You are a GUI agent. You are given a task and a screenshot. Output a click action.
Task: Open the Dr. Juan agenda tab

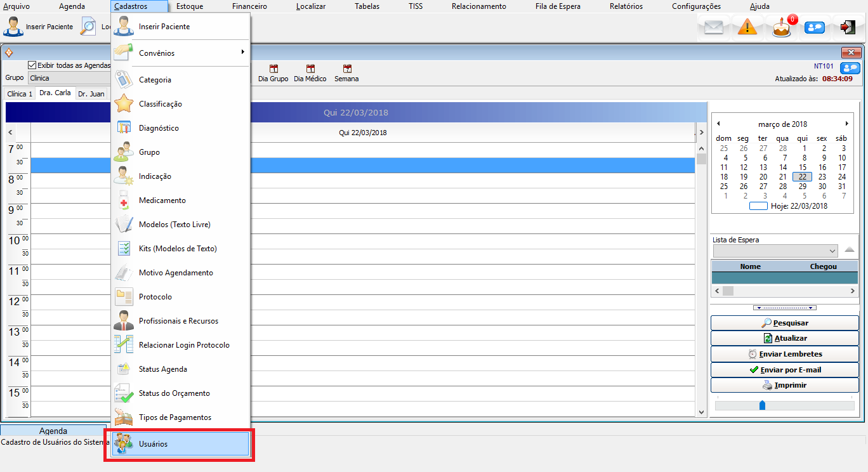tap(91, 94)
